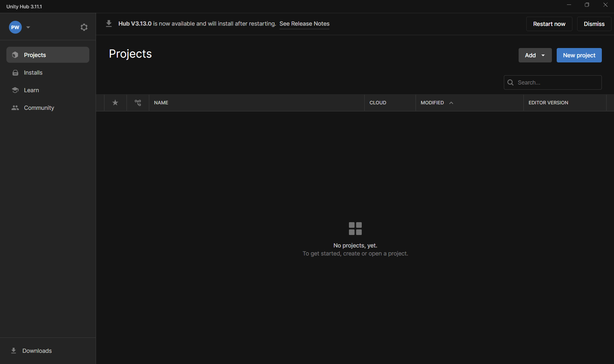Screen dimensions: 614x364
Task: Click the Projects cube icon
Action: point(15,55)
